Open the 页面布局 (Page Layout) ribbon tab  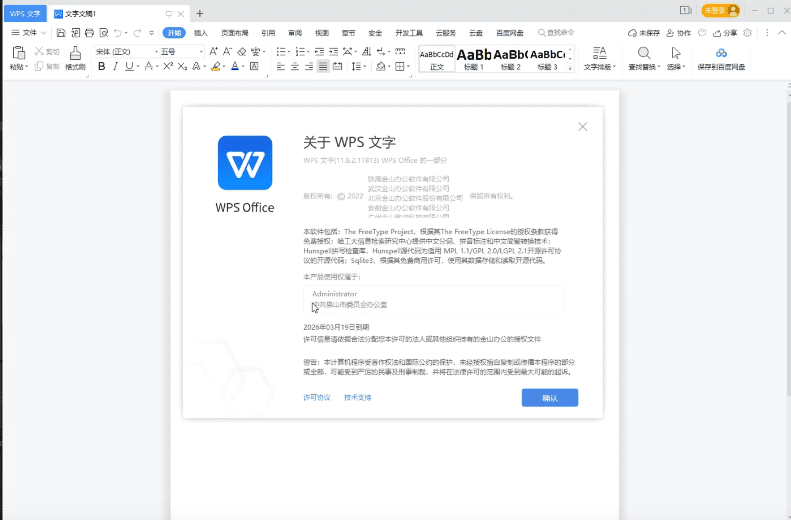pos(234,33)
